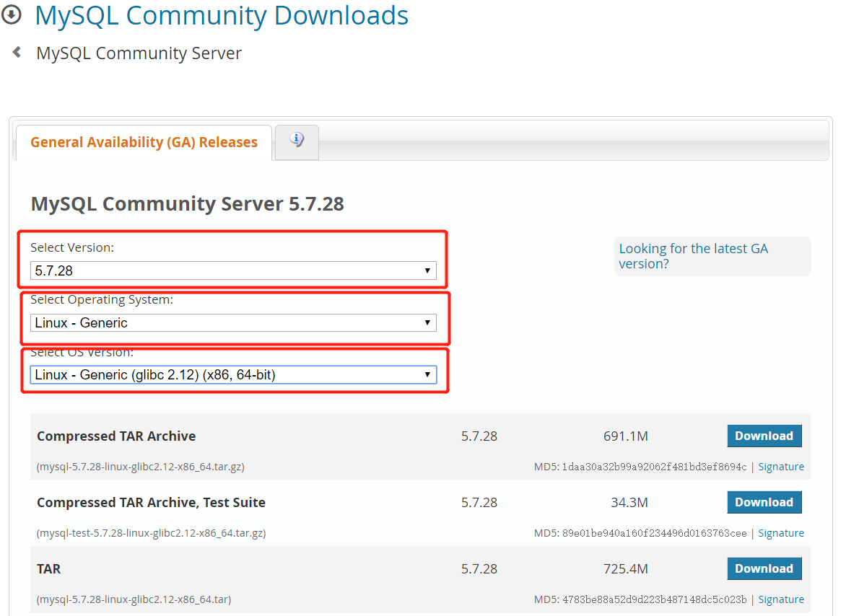Open Signature link for mysql-5.7.28 tar.gz

(x=781, y=467)
